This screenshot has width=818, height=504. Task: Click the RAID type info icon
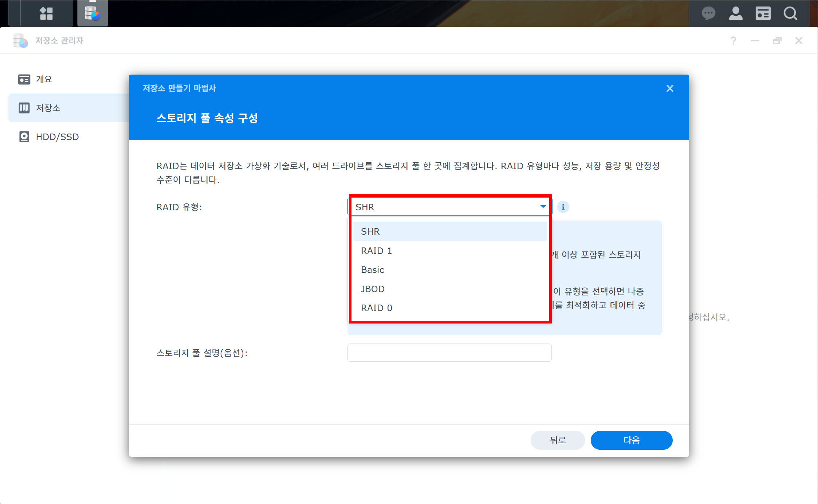pyautogui.click(x=563, y=207)
